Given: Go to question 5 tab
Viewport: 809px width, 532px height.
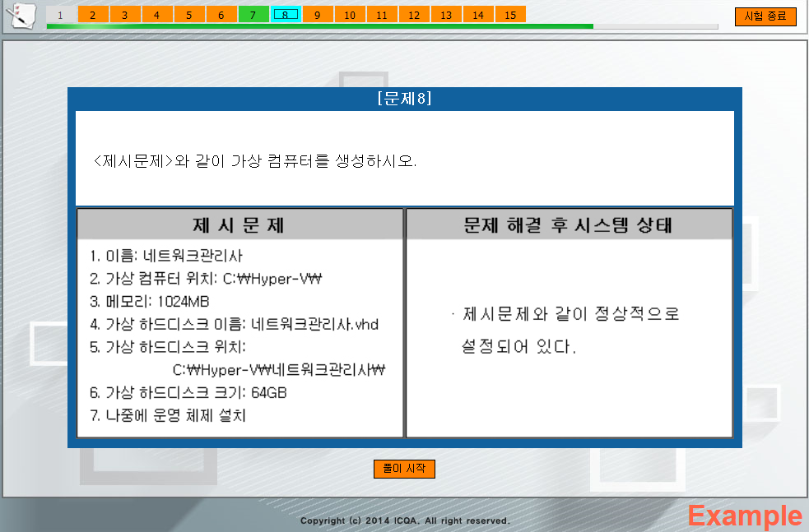Looking at the screenshot, I should click(x=188, y=15).
